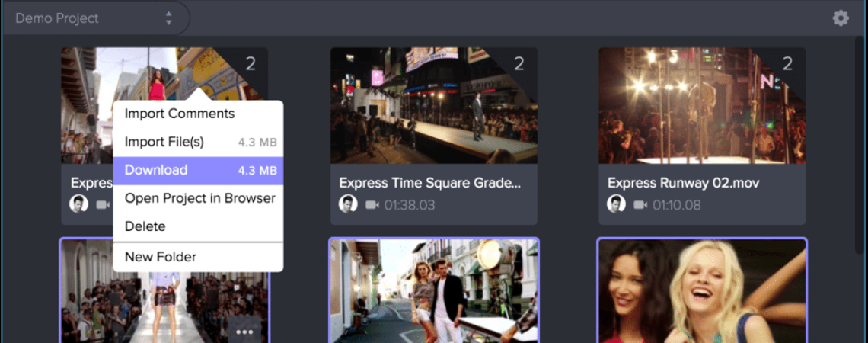
Task: Click the Express Runway 02.mov file name
Action: pyautogui.click(x=683, y=183)
